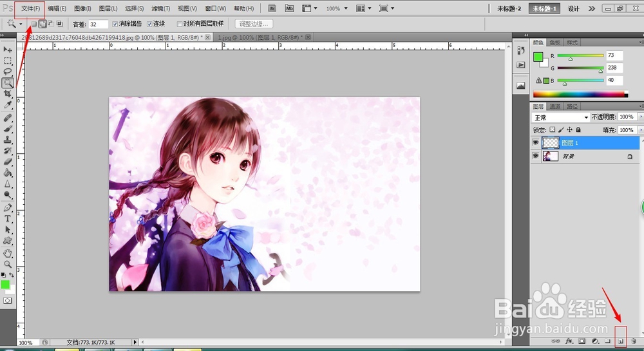The height and width of the screenshot is (351, 644).
Task: Add a layer mask icon
Action: point(582,341)
